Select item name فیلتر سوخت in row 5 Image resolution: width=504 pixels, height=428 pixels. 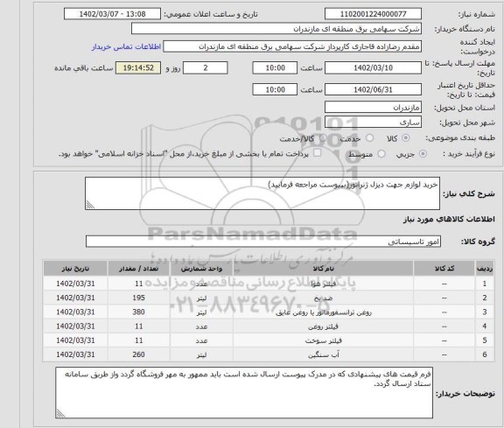[x=323, y=340]
